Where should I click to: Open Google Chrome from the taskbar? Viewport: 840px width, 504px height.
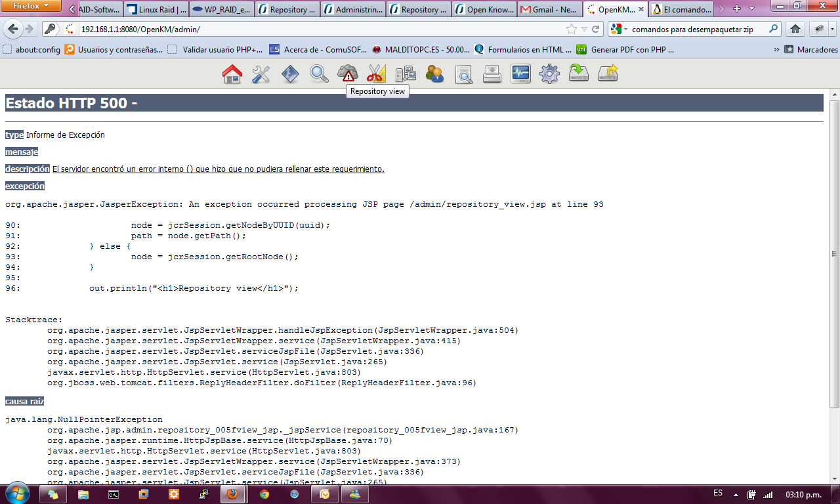pyautogui.click(x=264, y=494)
